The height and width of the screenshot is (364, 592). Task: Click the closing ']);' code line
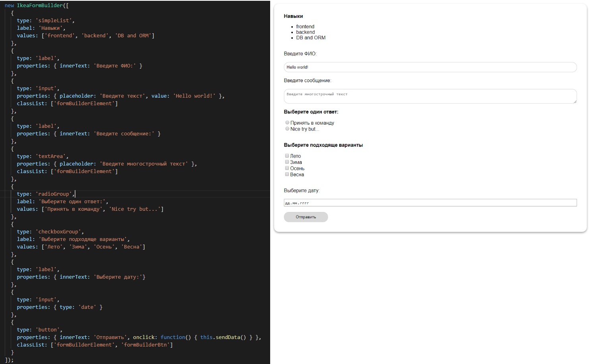pos(9,360)
